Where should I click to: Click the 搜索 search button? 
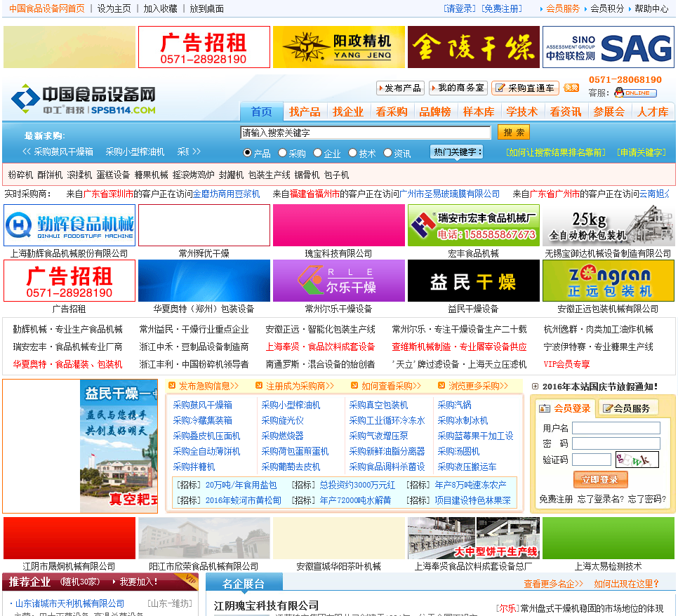pos(514,133)
